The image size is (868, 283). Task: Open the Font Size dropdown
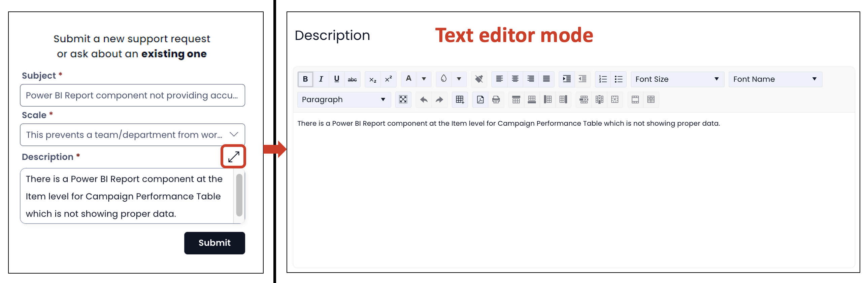677,79
